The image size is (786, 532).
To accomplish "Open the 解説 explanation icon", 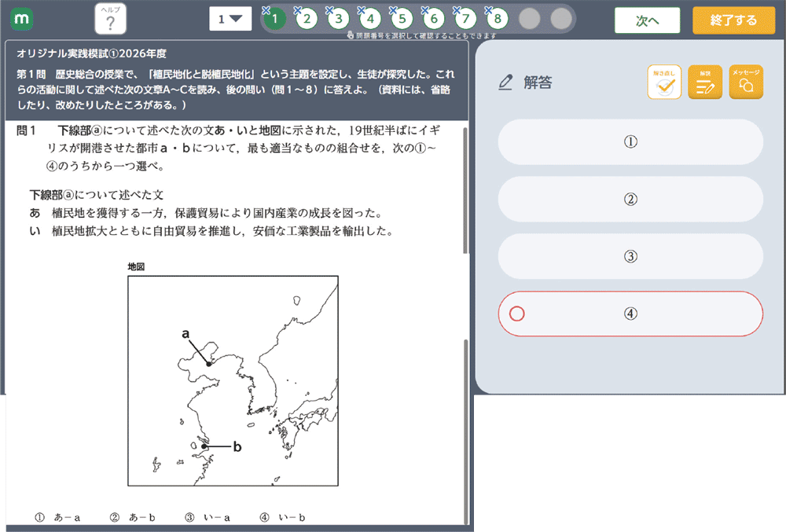I will [x=705, y=82].
